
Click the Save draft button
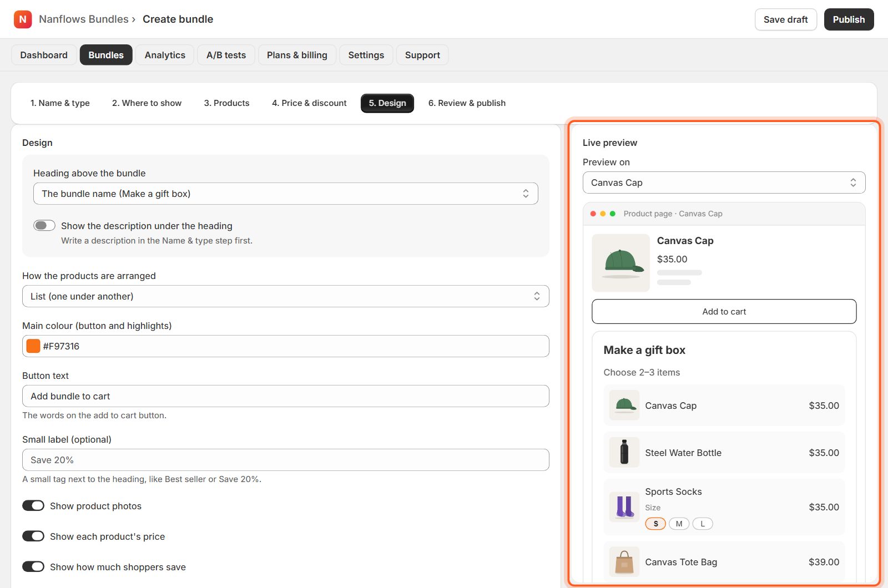(786, 19)
